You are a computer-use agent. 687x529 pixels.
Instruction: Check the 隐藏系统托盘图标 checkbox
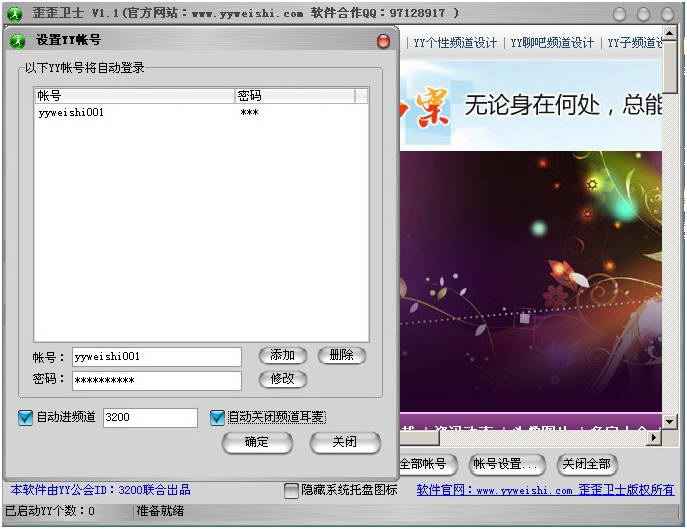(291, 490)
